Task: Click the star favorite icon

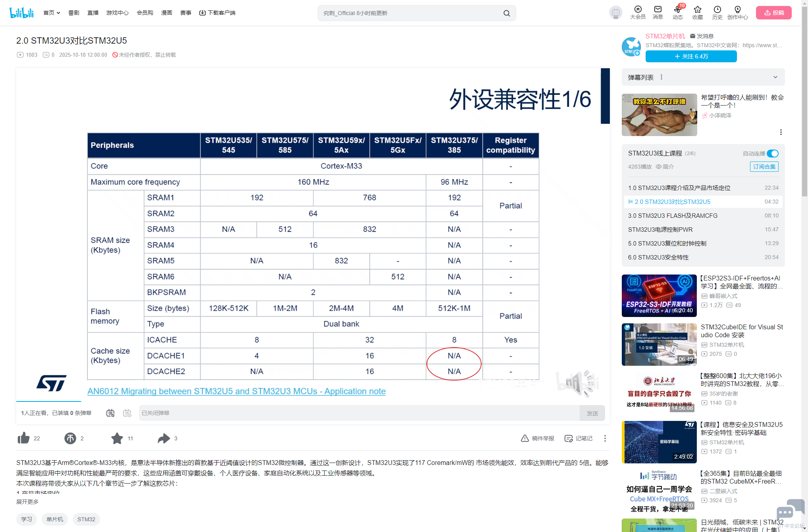Action: (x=117, y=438)
